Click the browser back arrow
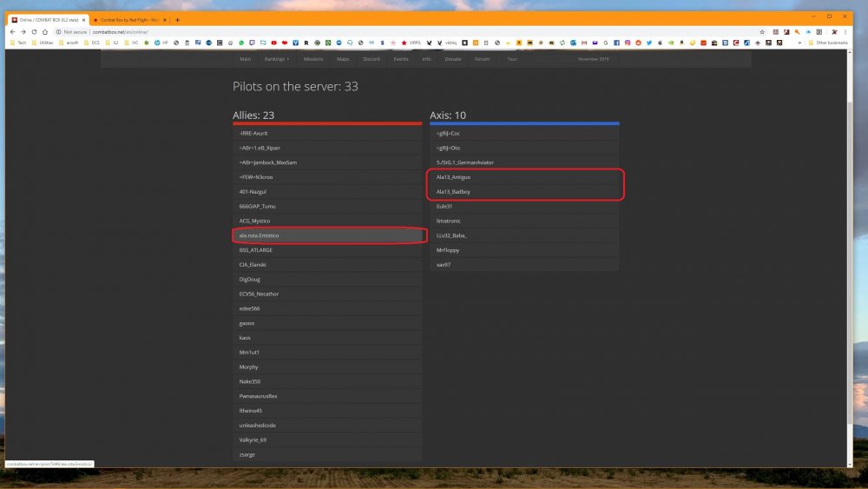The image size is (868, 489). point(13,31)
